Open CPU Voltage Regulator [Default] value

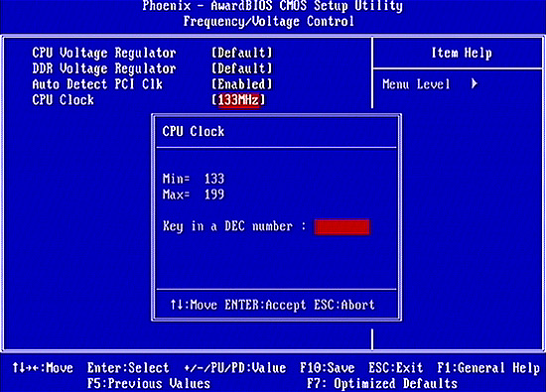pos(242,53)
